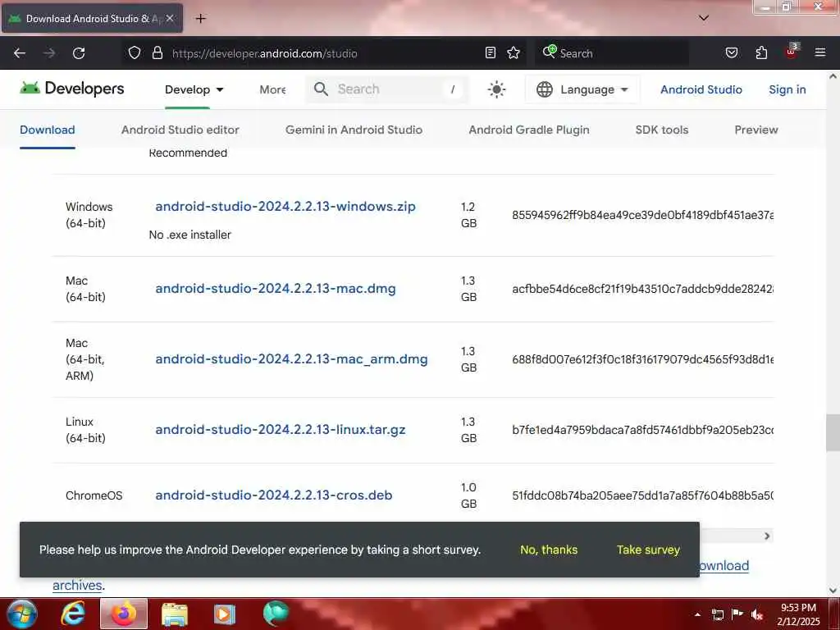Click the site search magnifier icon

[321, 89]
